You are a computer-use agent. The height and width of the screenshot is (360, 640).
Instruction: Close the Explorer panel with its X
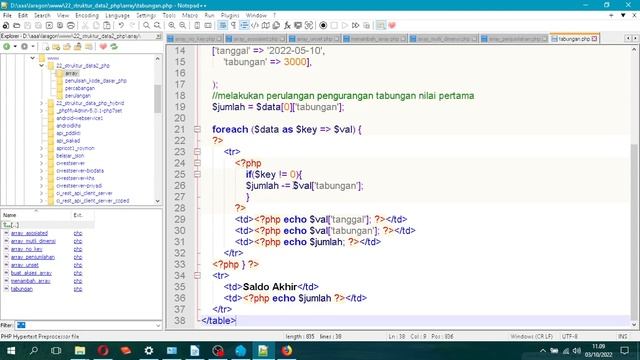(x=158, y=36)
